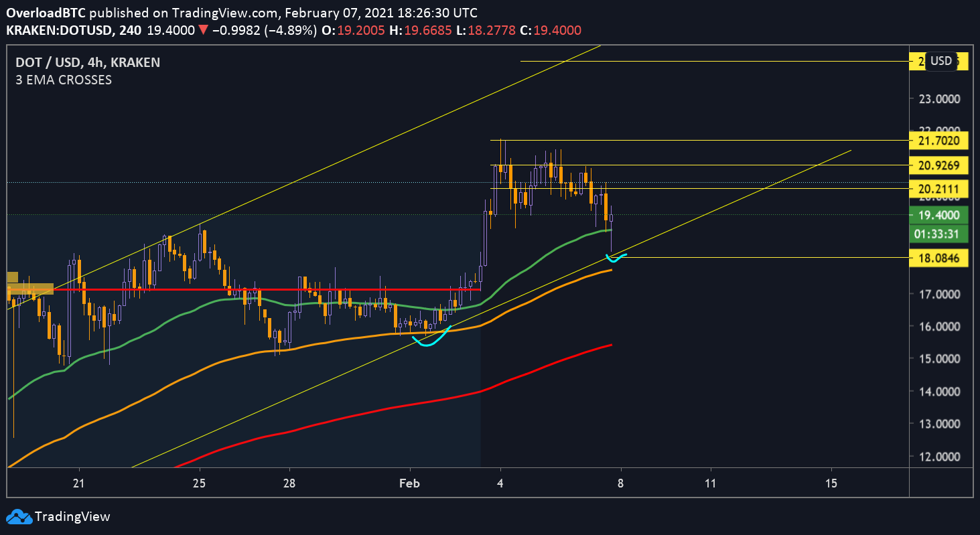
Task: Click the '25' date on the time axis
Action: (199, 483)
